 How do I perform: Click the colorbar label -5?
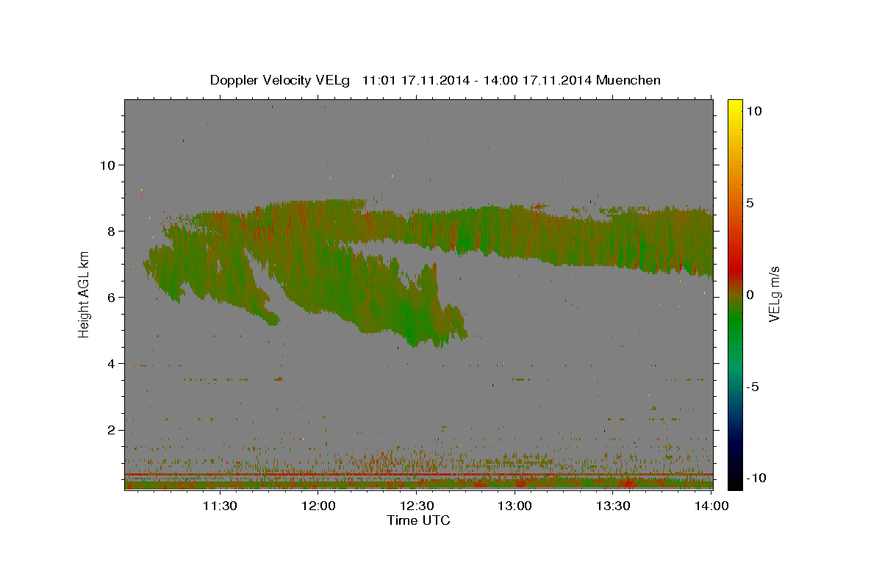click(753, 387)
